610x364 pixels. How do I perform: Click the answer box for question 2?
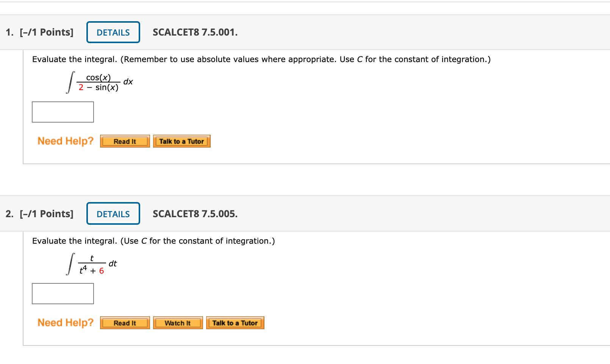click(63, 293)
